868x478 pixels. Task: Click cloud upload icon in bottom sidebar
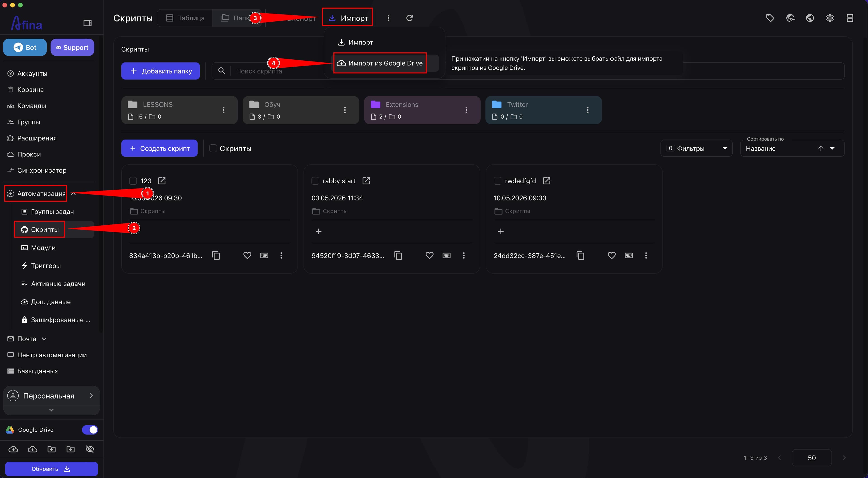click(13, 449)
